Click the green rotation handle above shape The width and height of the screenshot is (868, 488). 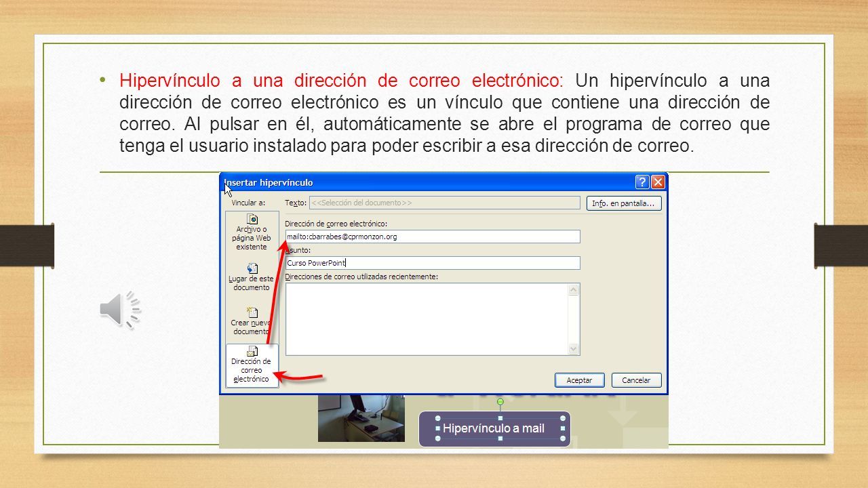pyautogui.click(x=500, y=402)
